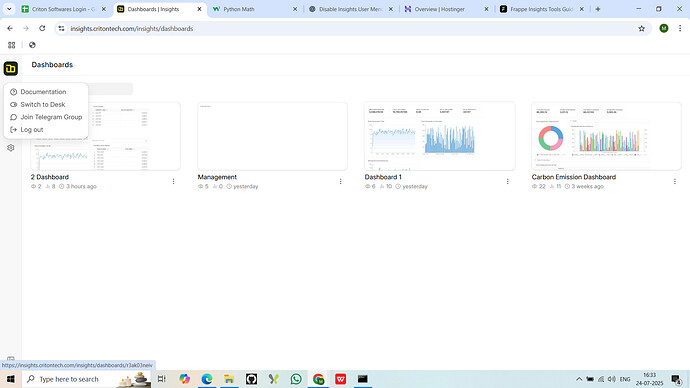Viewport: 690px width, 388px height.
Task: Open the taskbar clock and date
Action: tap(650, 379)
